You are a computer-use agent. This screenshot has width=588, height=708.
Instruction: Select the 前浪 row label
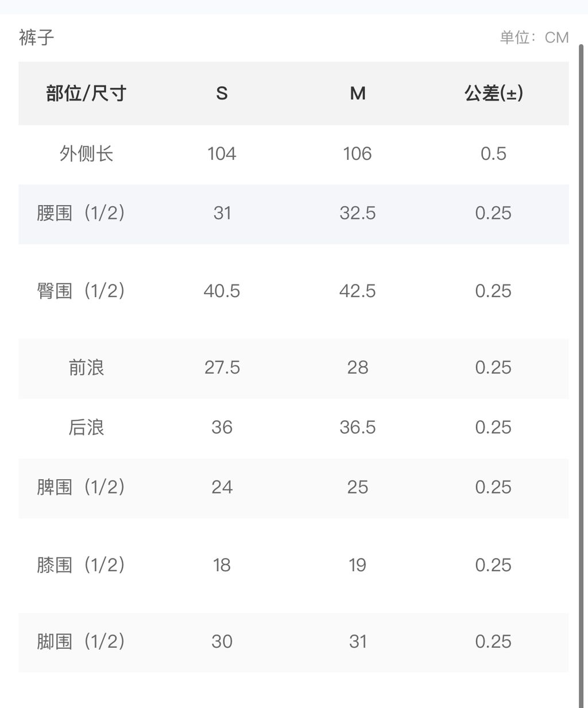click(x=86, y=368)
